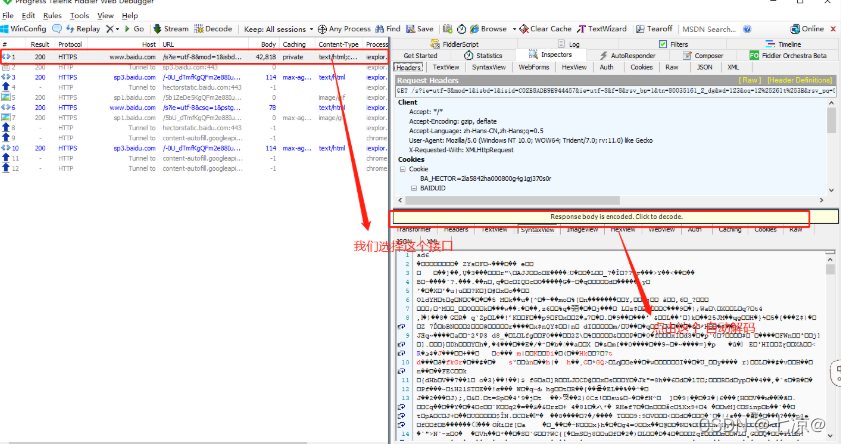Viewport: 841px width, 444px height.
Task: Select session 3 sp3.baidu.com row
Action: click(x=194, y=77)
